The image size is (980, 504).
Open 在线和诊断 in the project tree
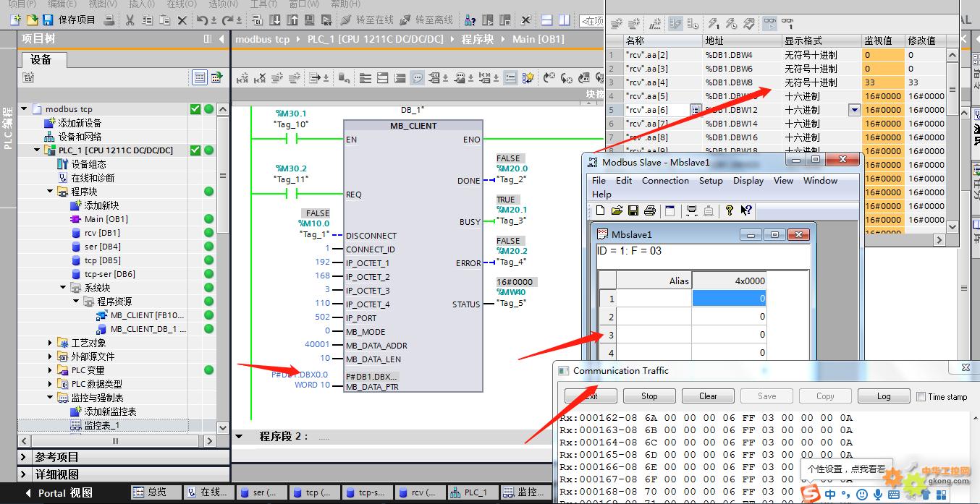click(x=93, y=178)
